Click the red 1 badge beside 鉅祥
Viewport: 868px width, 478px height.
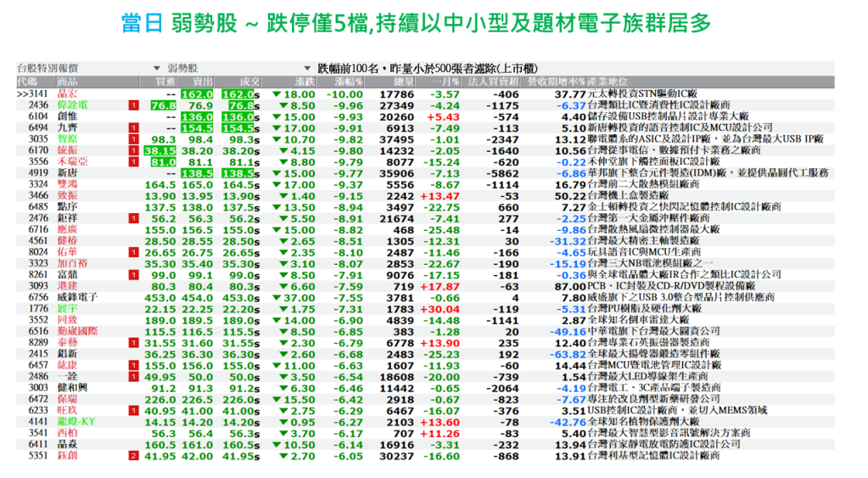[132, 218]
